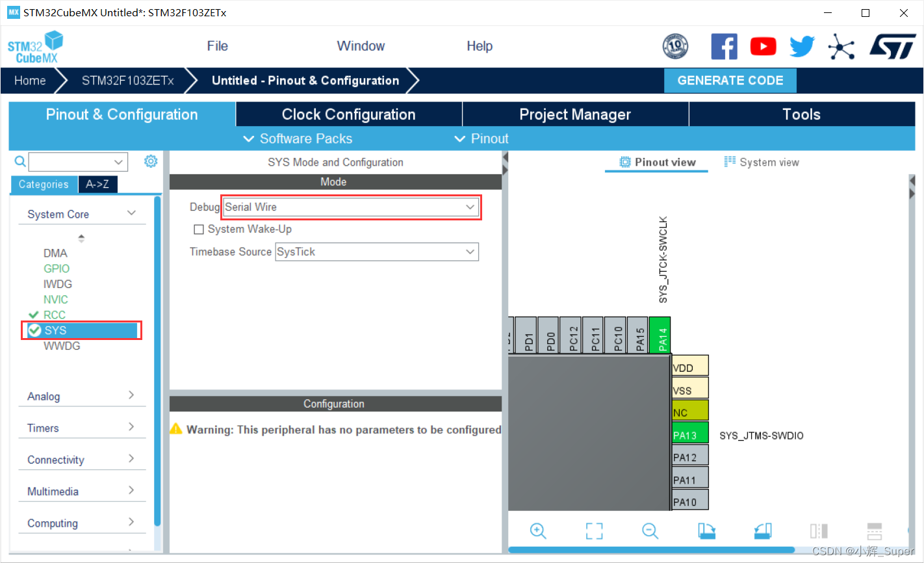The height and width of the screenshot is (563, 924).
Task: Rotate the chip clockwise
Action: (x=707, y=531)
